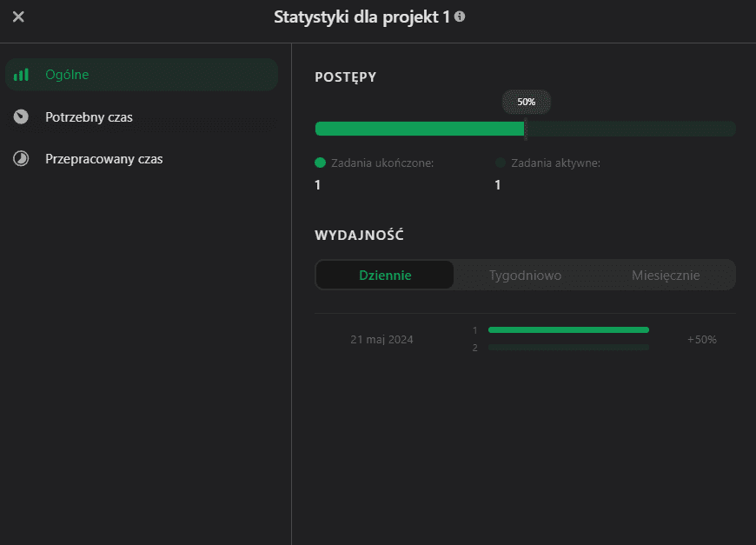Click the pie icon next to Przepracowany czas
Viewport: 756px width, 545px height.
pyautogui.click(x=21, y=159)
